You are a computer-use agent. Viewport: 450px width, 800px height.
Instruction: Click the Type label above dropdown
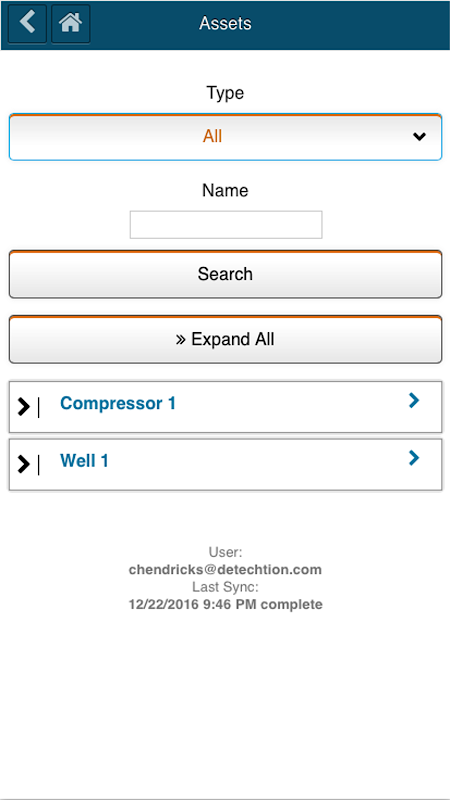coord(225,93)
